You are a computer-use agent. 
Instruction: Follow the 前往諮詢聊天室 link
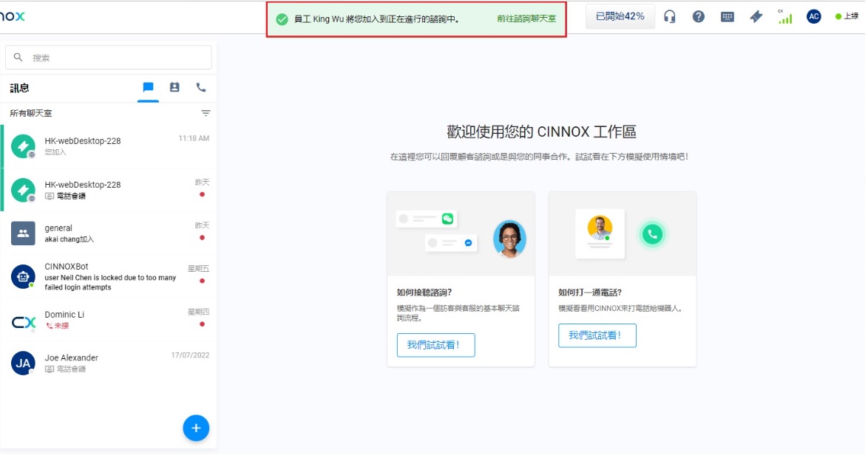tap(528, 18)
